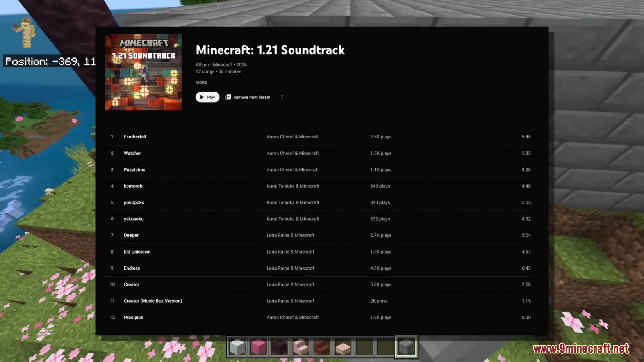Click the 6:43 duration of Endless

(x=526, y=268)
